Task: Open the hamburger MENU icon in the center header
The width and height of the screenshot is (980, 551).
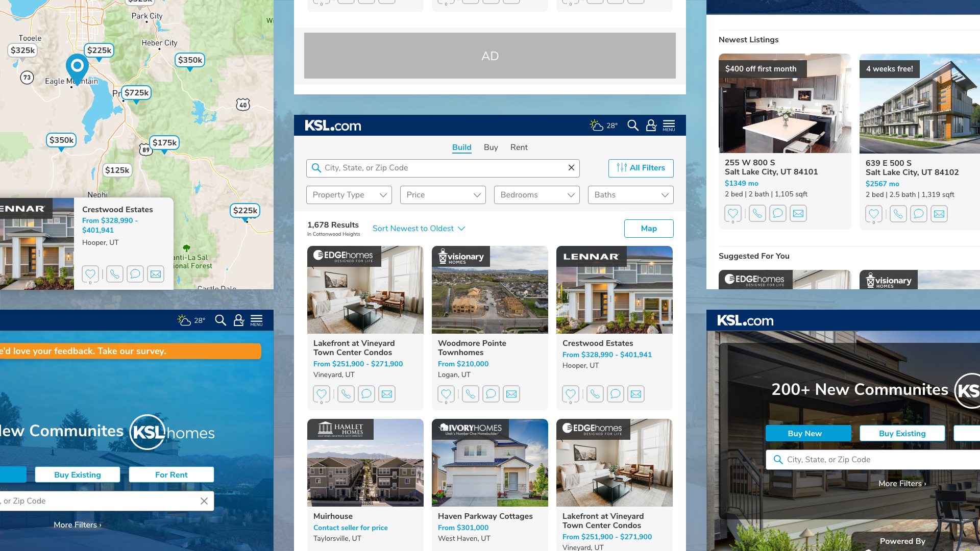Action: 669,126
